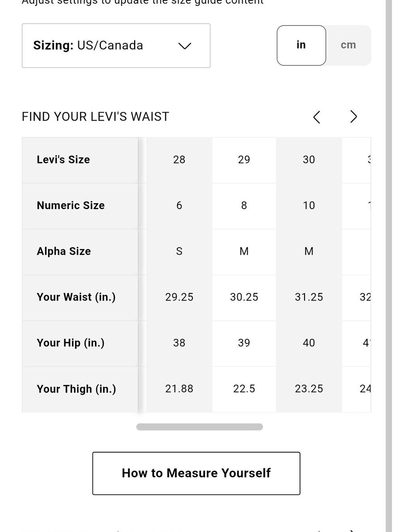Viewport: 399px width, 532px height.
Task: Click the dropdown chevron in Sizing box
Action: click(185, 46)
